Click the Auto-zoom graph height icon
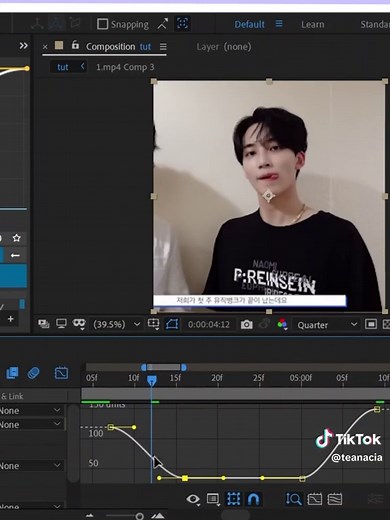 294,499
